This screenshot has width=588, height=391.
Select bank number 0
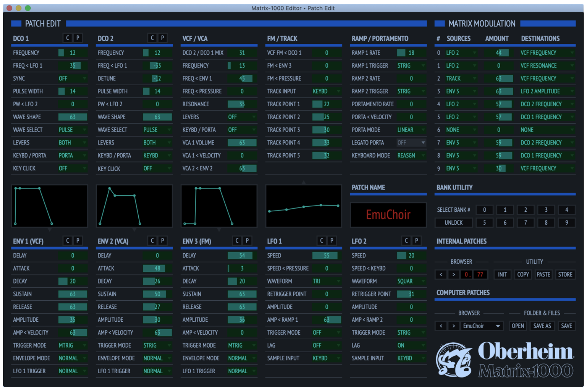[x=484, y=210]
